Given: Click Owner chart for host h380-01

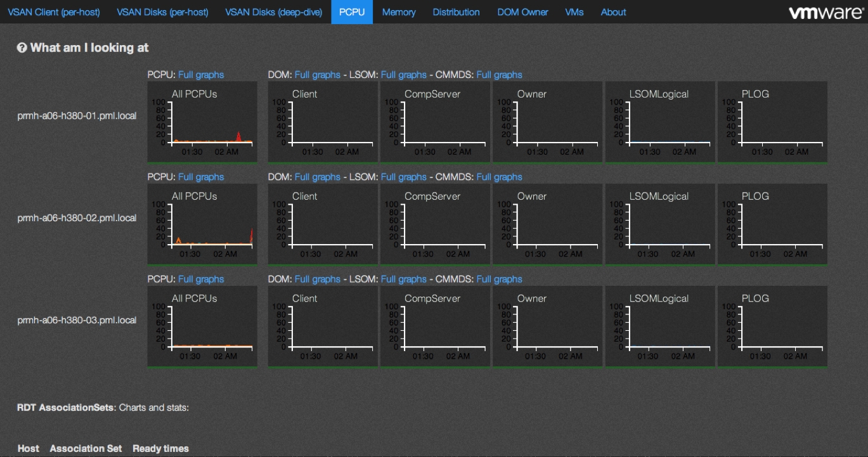Looking at the screenshot, I should point(548,122).
